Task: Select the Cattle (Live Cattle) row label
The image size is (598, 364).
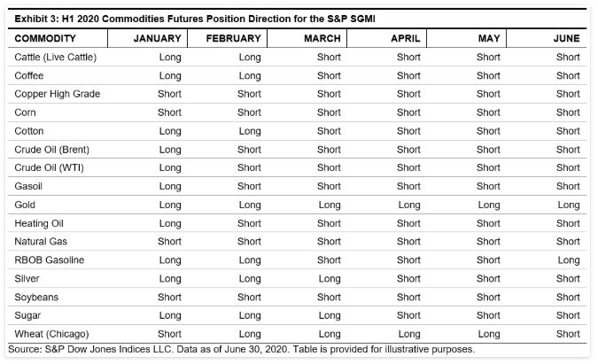Action: (55, 58)
